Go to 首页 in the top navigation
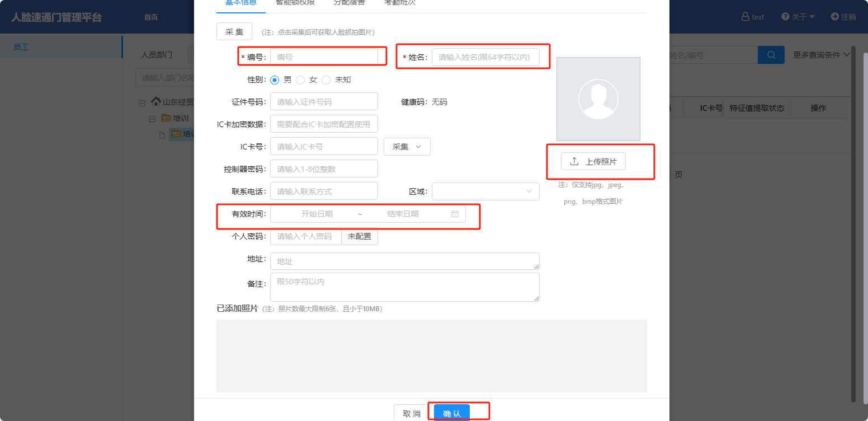This screenshot has height=421, width=868. point(151,17)
